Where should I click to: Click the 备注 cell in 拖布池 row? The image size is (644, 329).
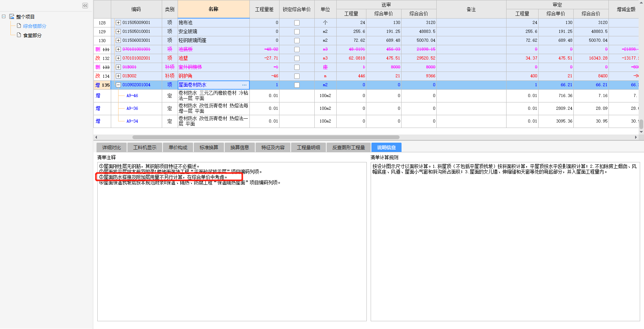coord(471,23)
